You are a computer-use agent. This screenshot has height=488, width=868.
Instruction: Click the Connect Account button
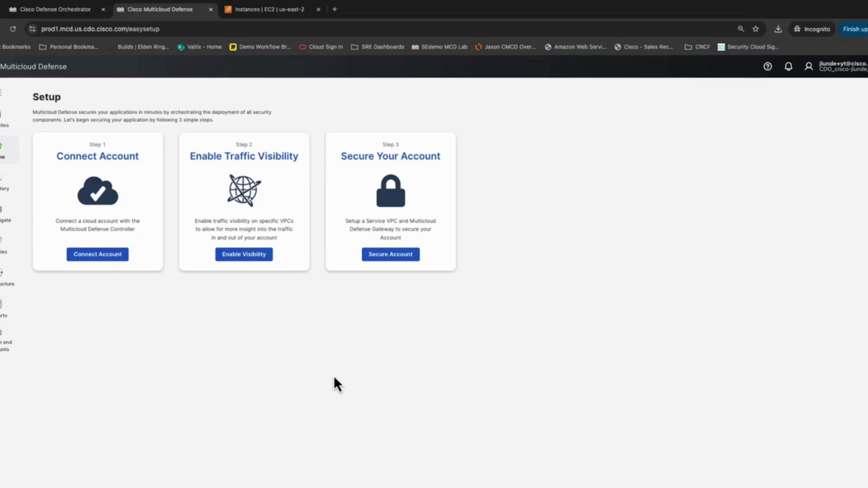pos(98,254)
